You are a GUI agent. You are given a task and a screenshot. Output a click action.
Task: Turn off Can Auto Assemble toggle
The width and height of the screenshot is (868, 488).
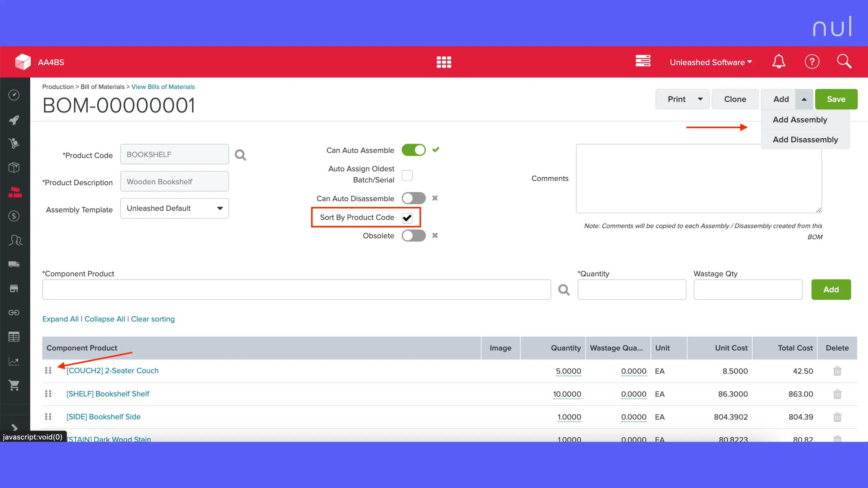pyautogui.click(x=414, y=150)
